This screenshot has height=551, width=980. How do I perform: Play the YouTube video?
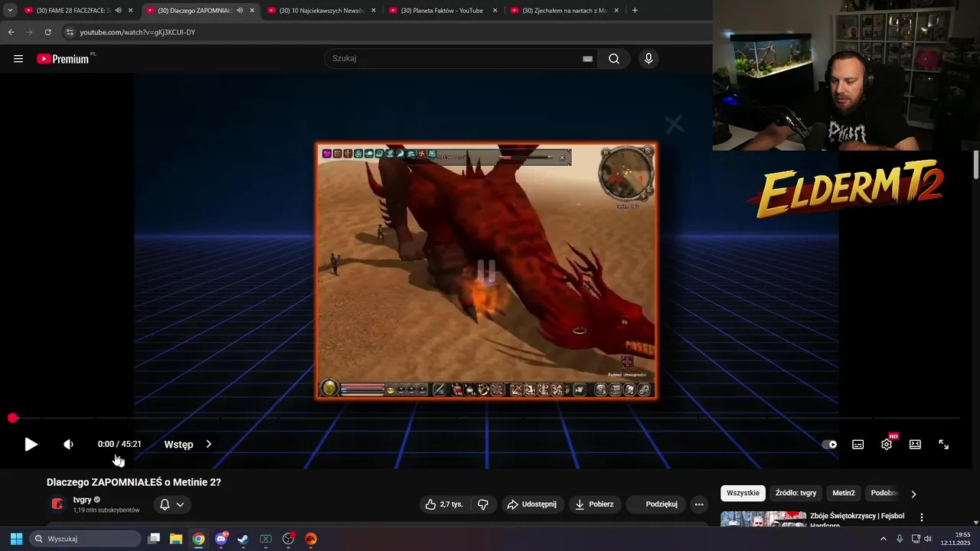31,444
